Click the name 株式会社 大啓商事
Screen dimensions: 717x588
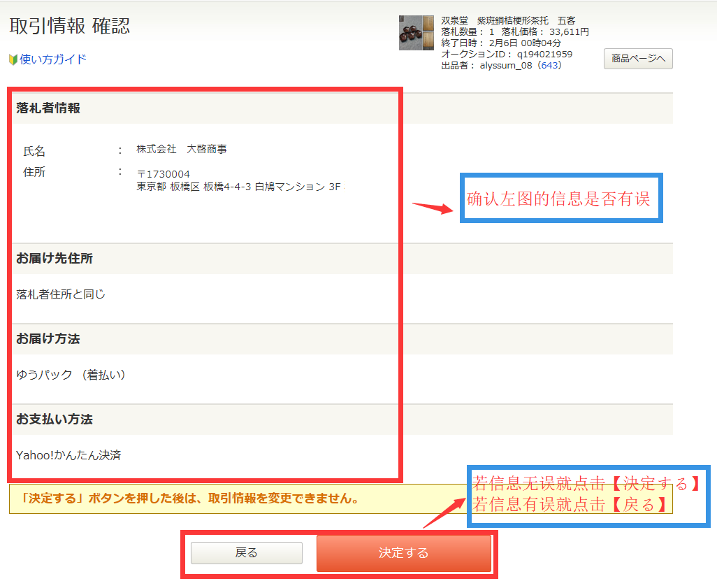coord(182,149)
